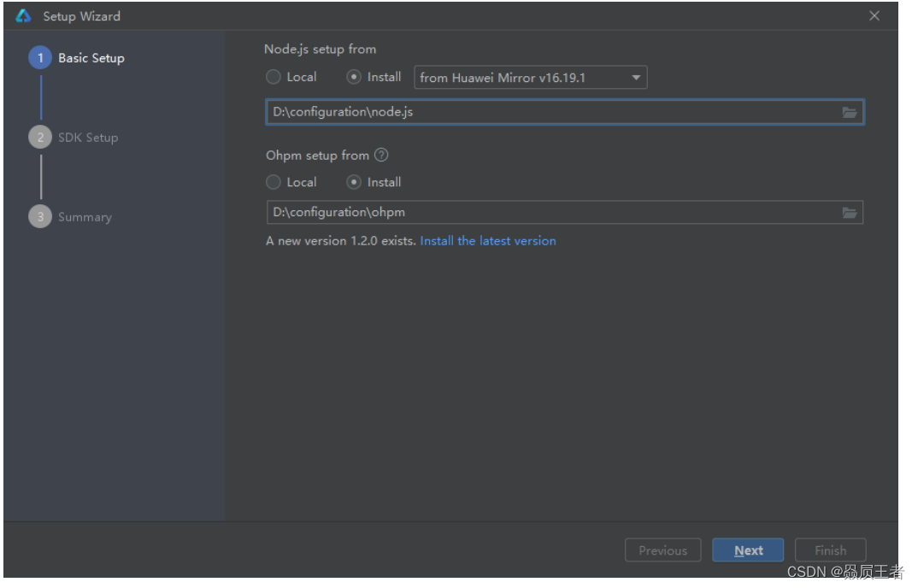The image size is (918, 588).
Task: Click the Next button
Action: click(748, 550)
